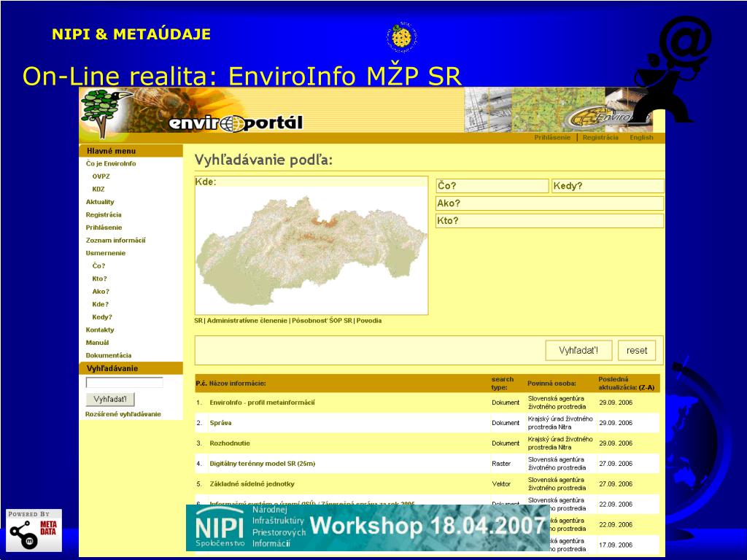Select Pôsobnosť ŠOP SR map link
747x560 pixels.
pyautogui.click(x=322, y=321)
